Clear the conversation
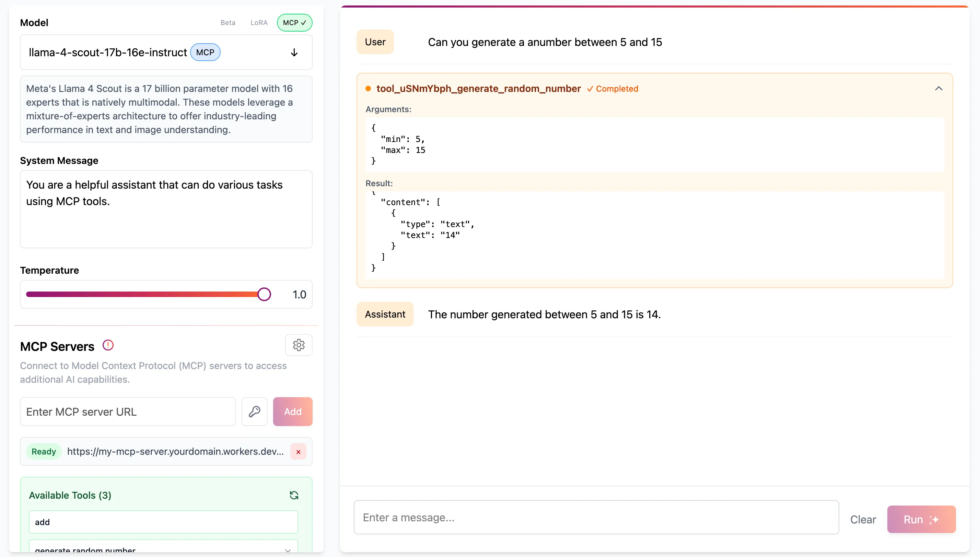Image resolution: width=980 pixels, height=557 pixels. coord(863,519)
